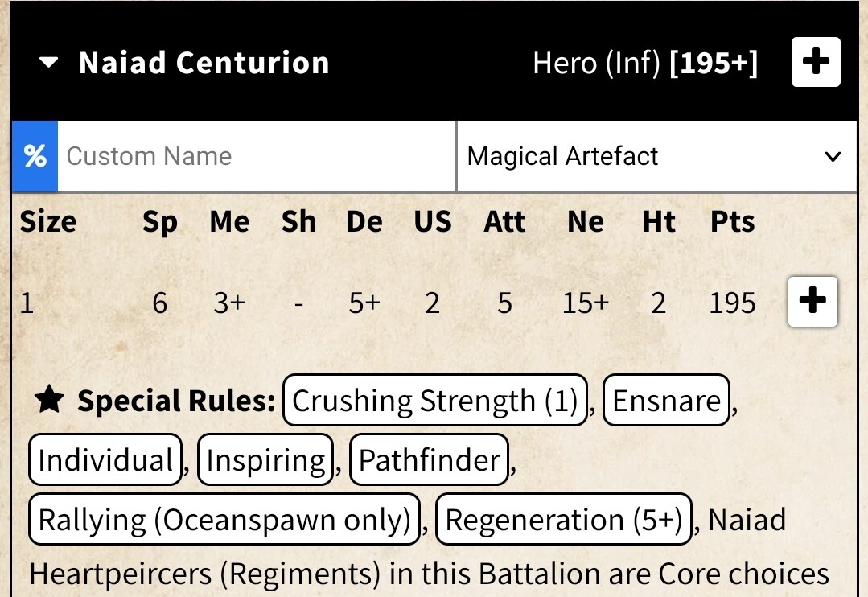Click the Att column header
Screen dimensions: 868x597
click(x=504, y=222)
